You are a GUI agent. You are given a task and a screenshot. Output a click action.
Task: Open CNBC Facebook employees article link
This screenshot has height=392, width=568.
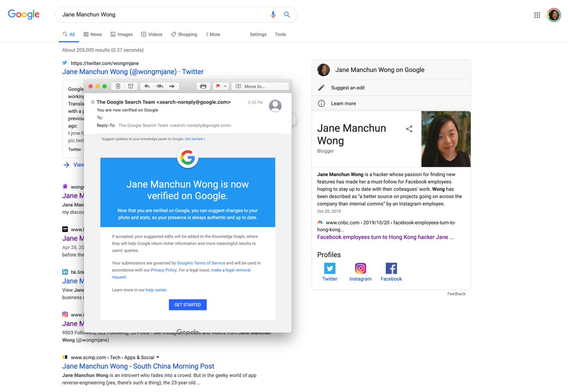point(385,237)
